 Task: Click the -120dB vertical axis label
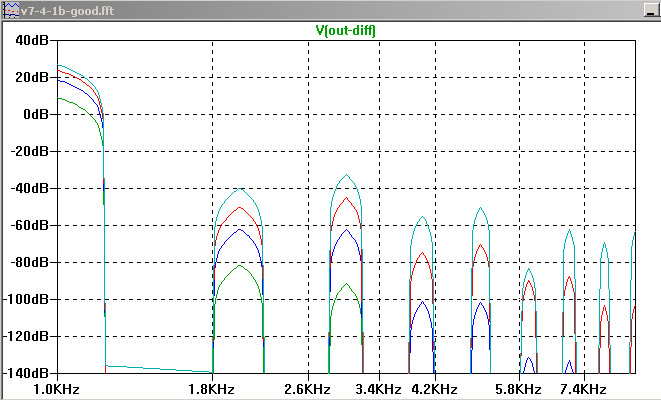(x=26, y=336)
